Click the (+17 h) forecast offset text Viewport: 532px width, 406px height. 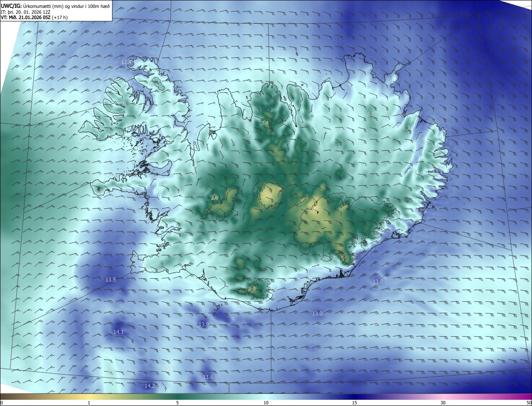[x=60, y=17]
